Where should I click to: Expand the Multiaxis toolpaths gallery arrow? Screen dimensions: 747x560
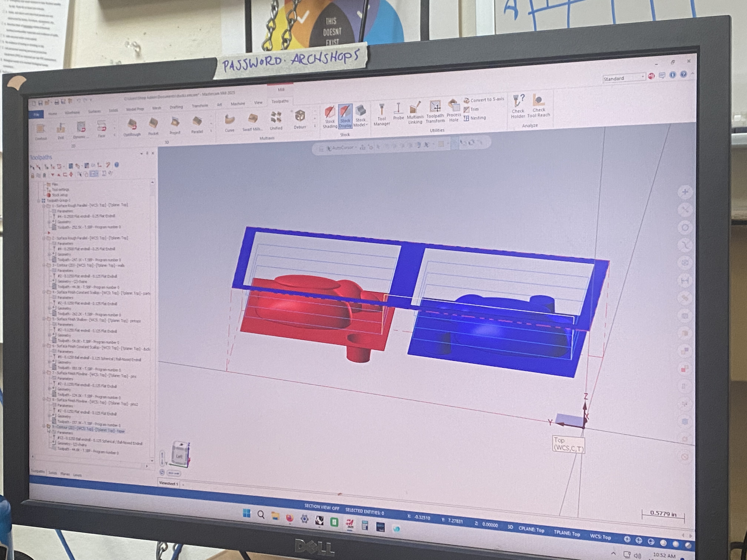point(315,126)
